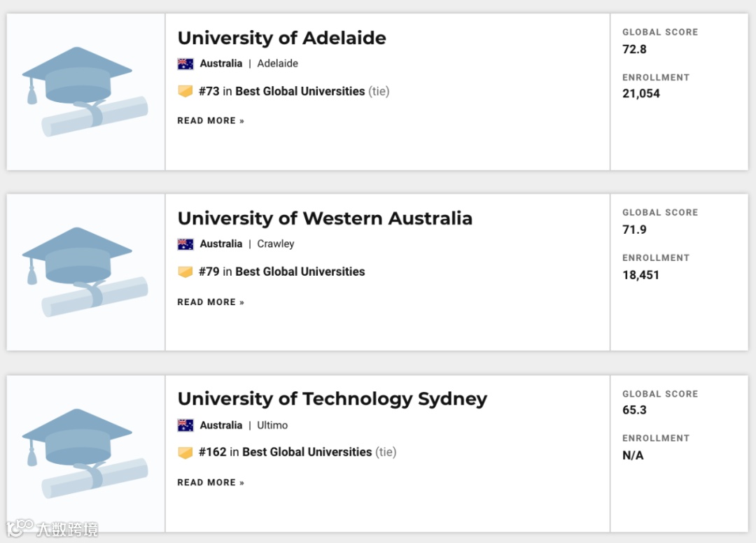Click the 18,451 enrollment figure
756x543 pixels.
tap(640, 275)
